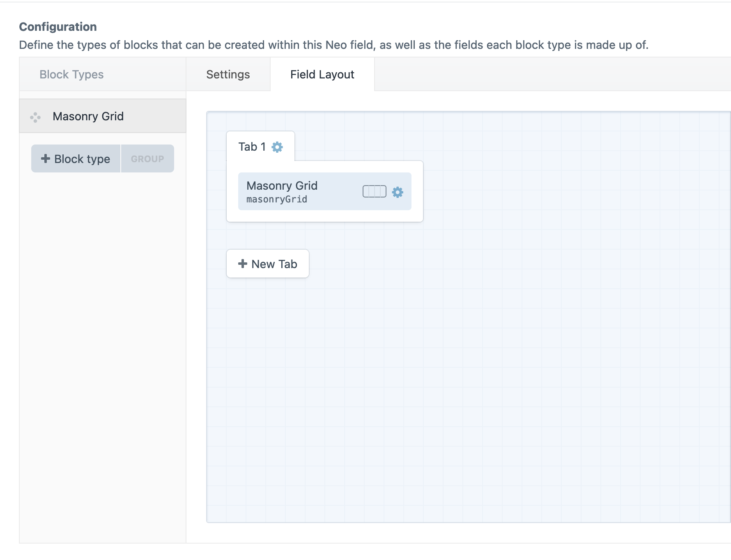731x560 pixels.
Task: Click the plus icon beside New Tab
Action: [x=243, y=264]
